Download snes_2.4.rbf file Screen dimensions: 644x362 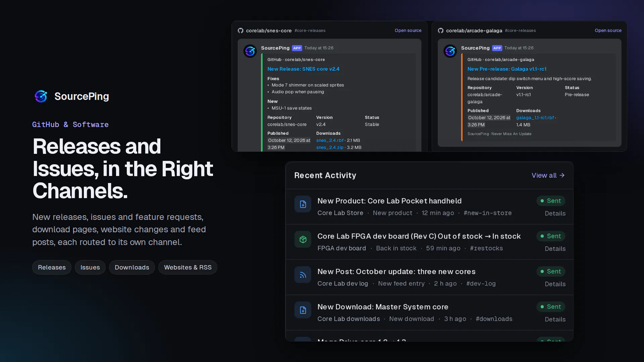330,140
